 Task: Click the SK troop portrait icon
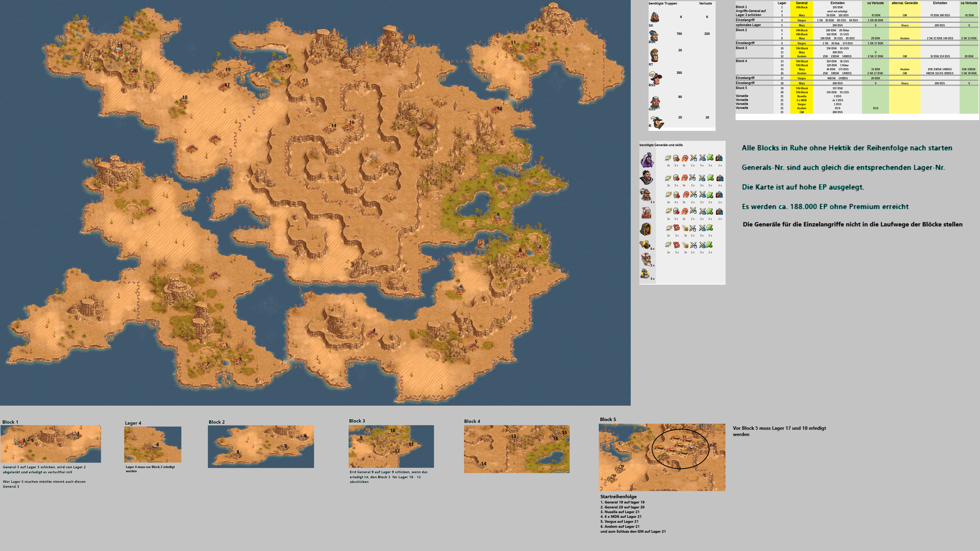[x=654, y=17]
